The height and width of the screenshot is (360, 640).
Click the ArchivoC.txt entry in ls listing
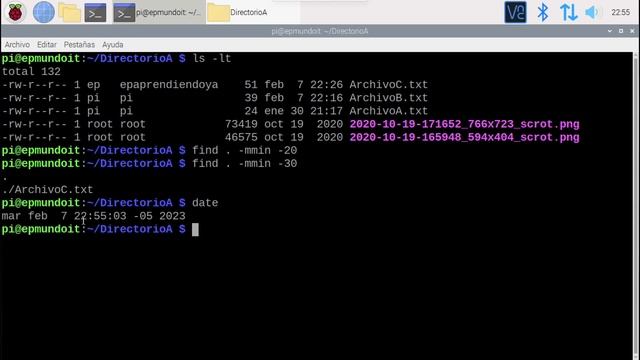coord(388,85)
